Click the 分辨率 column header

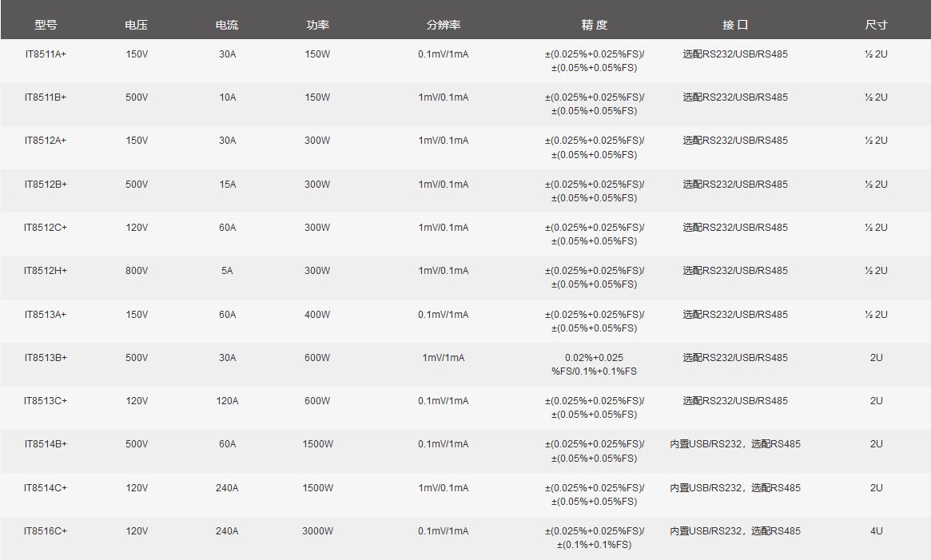(x=444, y=25)
